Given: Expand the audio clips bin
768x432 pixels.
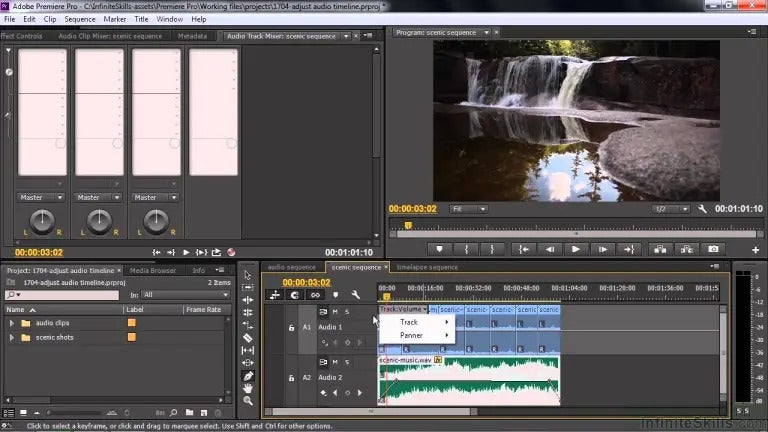Looking at the screenshot, I should (12, 323).
